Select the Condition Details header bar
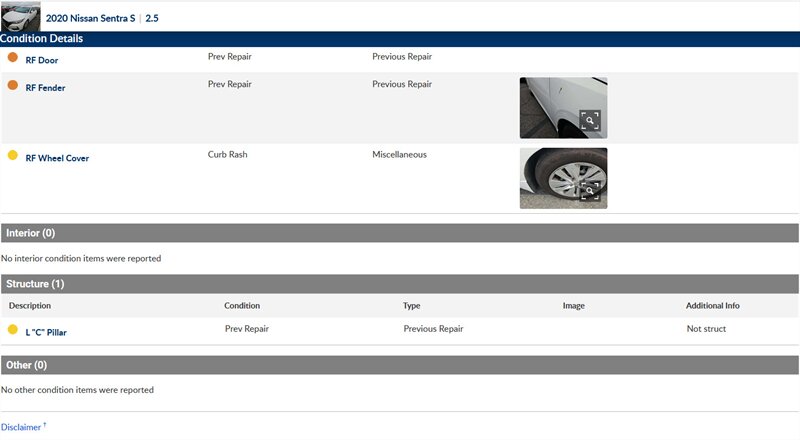 (x=400, y=39)
